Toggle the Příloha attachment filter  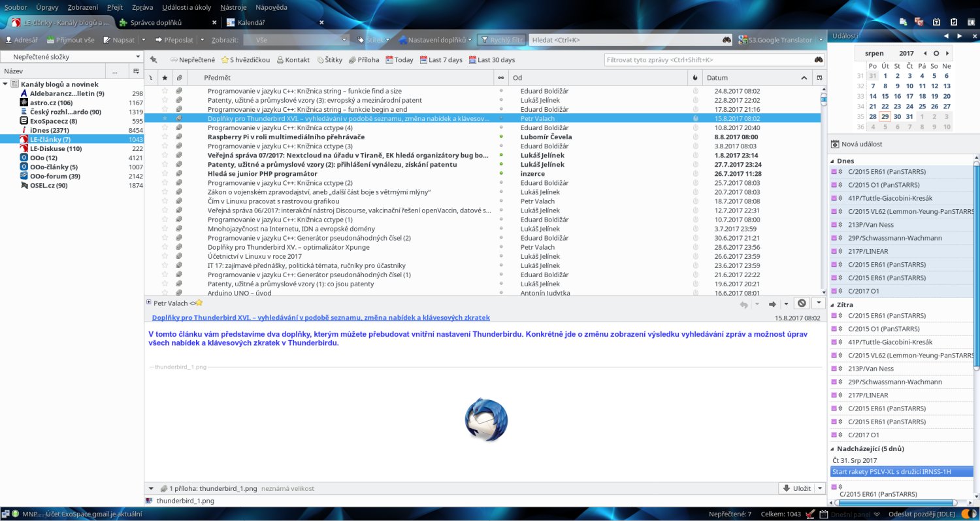tap(363, 59)
